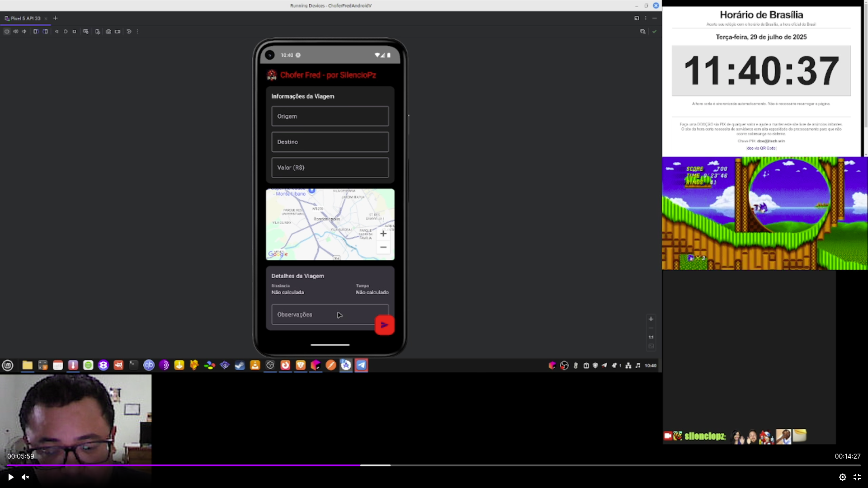This screenshot has height=488, width=868.
Task: Click the taskbar clock showing 10:40
Action: click(x=651, y=366)
